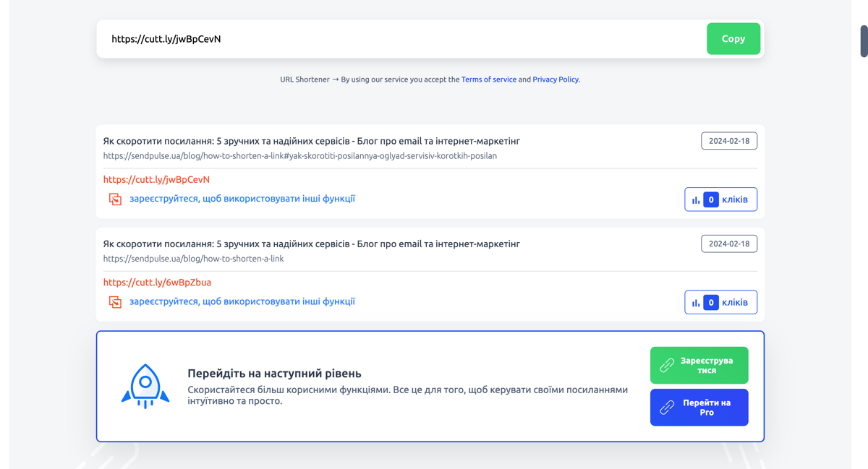The width and height of the screenshot is (868, 469).
Task: Select the URL input field with the shortened link
Action: coord(362,38)
